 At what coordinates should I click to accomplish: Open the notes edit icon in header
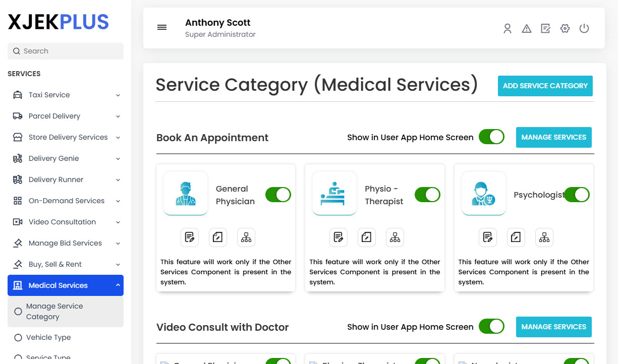point(545,29)
